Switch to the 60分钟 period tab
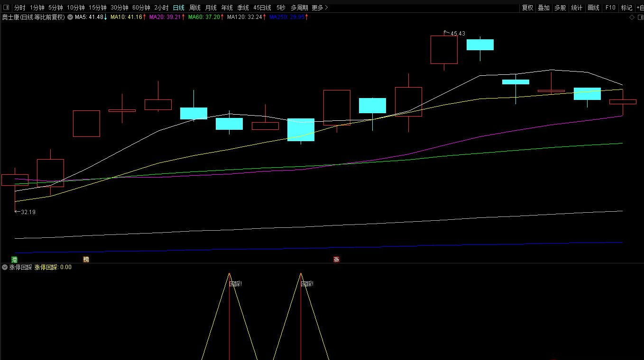644x360 pixels. [x=141, y=8]
